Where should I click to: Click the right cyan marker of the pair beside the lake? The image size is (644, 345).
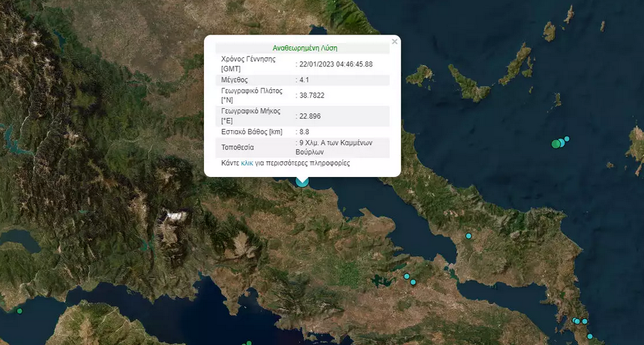[x=413, y=282]
